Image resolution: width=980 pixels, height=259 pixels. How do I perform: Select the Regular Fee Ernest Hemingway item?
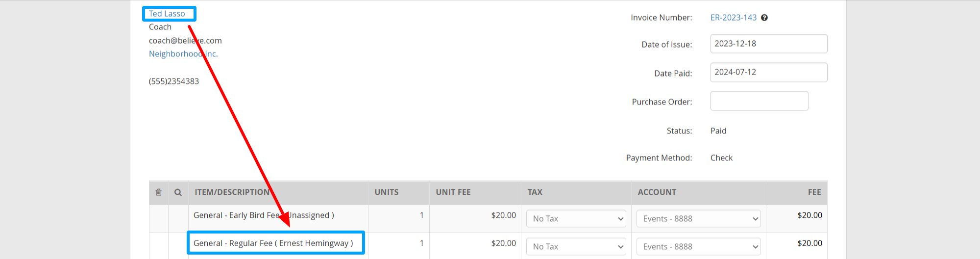[273, 243]
